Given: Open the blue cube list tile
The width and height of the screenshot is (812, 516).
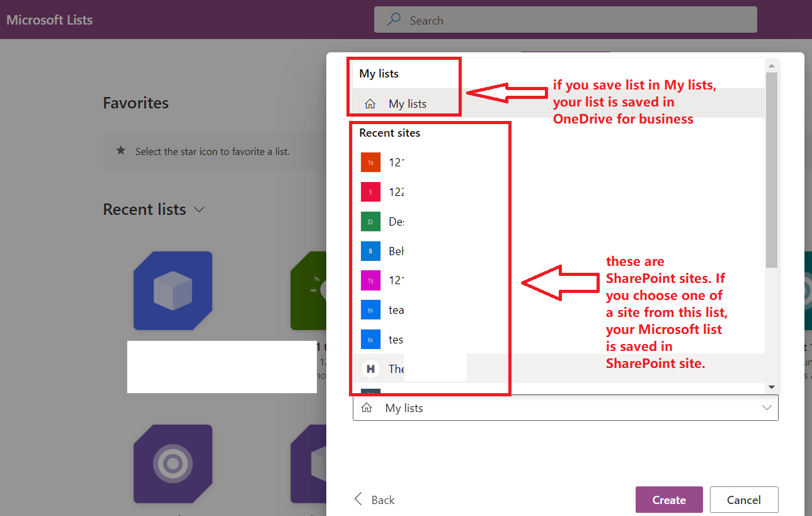Looking at the screenshot, I should point(173,290).
